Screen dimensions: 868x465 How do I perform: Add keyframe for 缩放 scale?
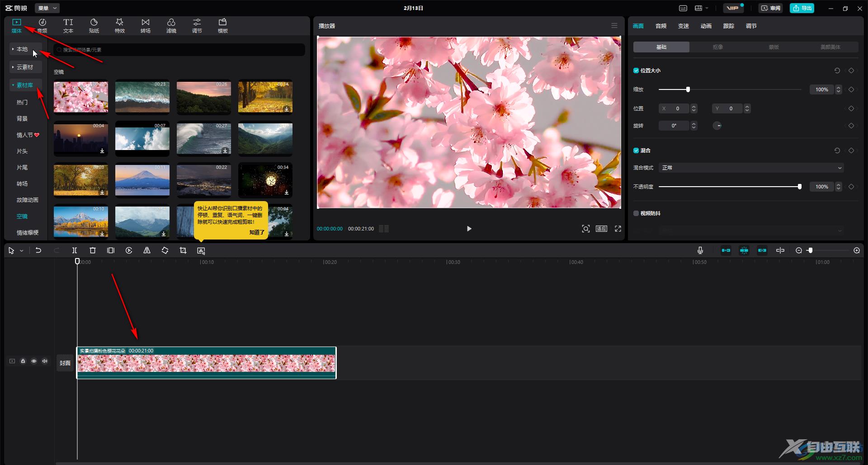pos(851,89)
